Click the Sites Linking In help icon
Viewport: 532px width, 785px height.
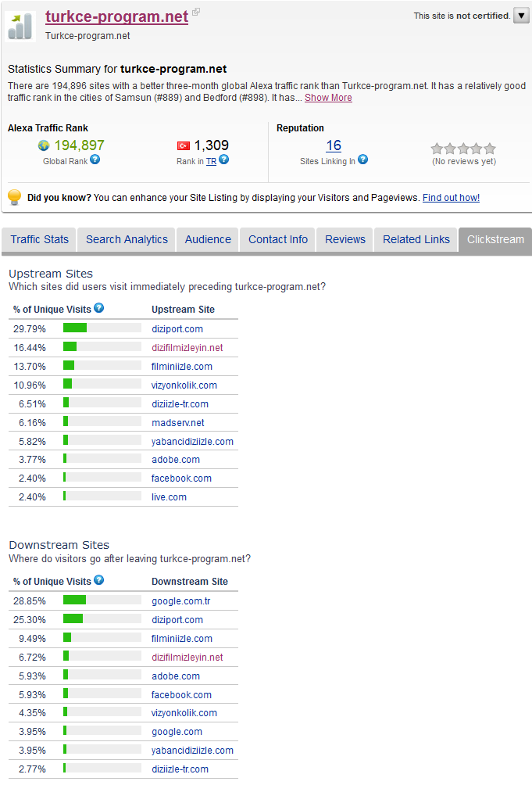point(363,160)
